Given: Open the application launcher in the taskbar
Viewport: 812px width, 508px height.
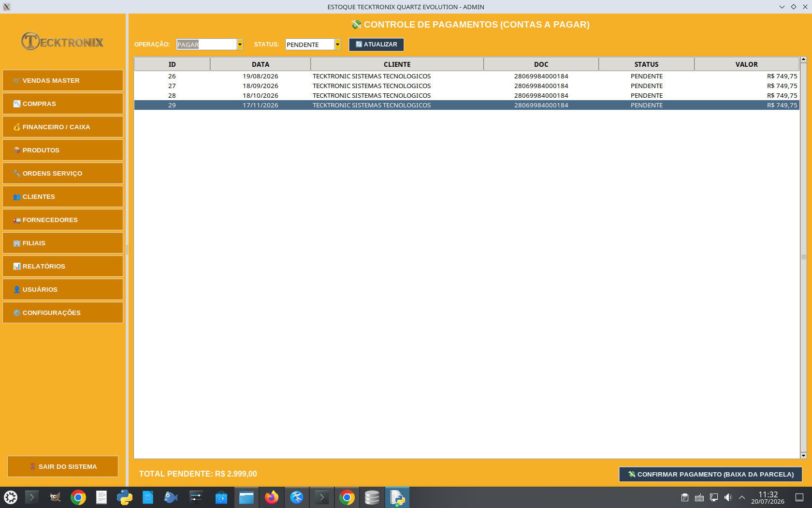Looking at the screenshot, I should click(11, 497).
